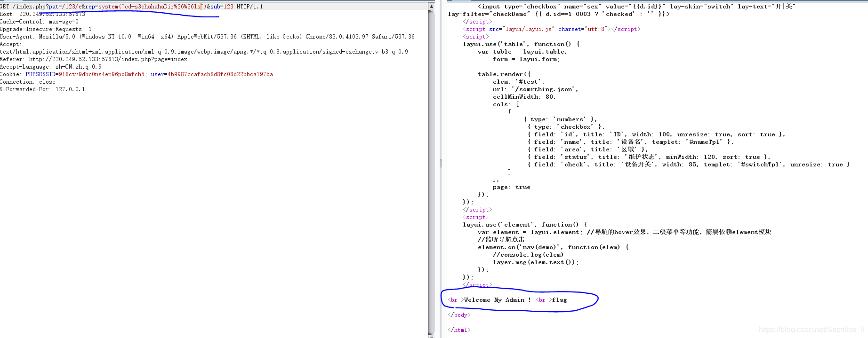The image size is (868, 338).
Task: Click the Cache-Control: max-age=0 header
Action: [39, 22]
